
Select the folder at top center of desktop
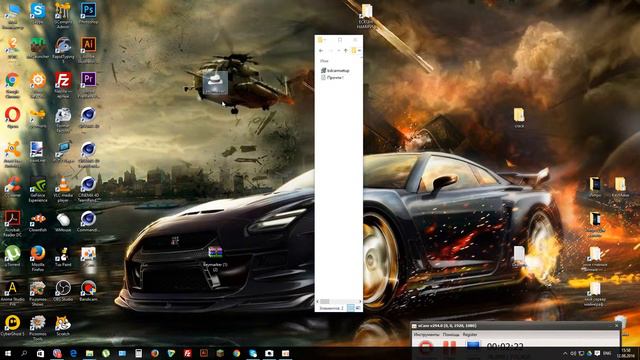(x=366, y=16)
